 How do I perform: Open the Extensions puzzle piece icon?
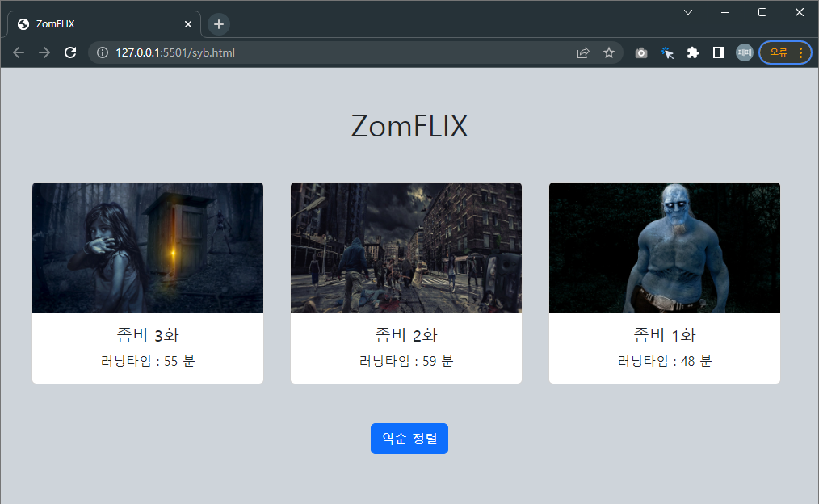[x=693, y=52]
